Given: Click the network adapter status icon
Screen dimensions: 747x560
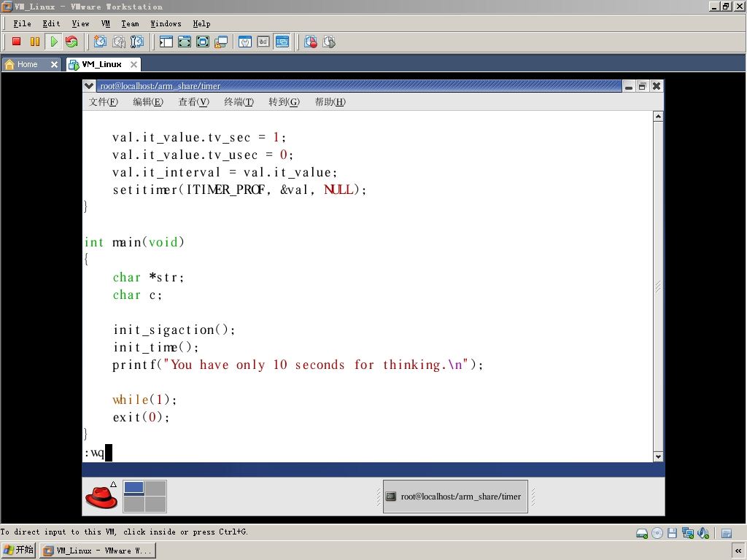Looking at the screenshot, I should (687, 533).
